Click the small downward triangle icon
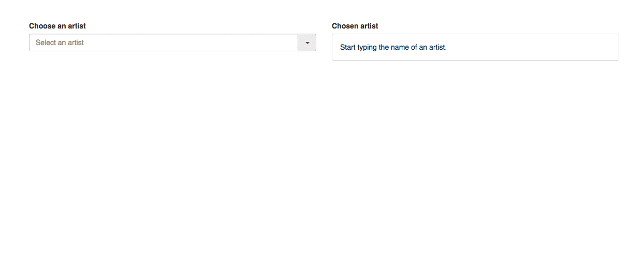 307,43
